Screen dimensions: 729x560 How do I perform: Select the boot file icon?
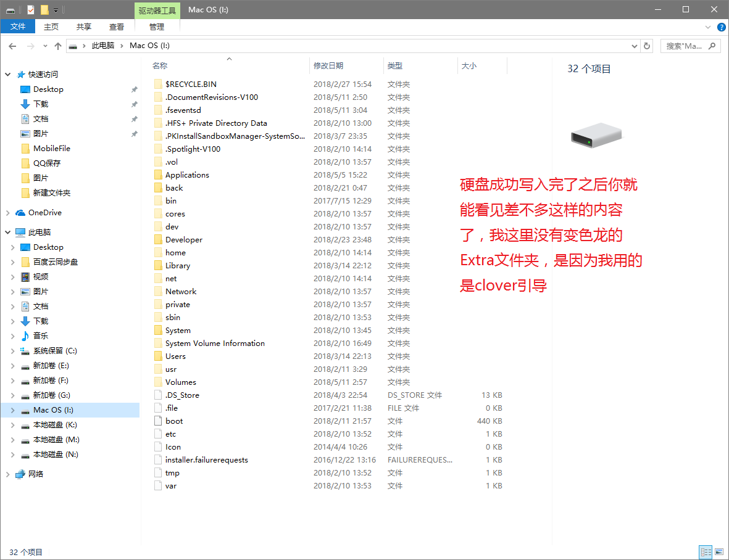tap(158, 421)
